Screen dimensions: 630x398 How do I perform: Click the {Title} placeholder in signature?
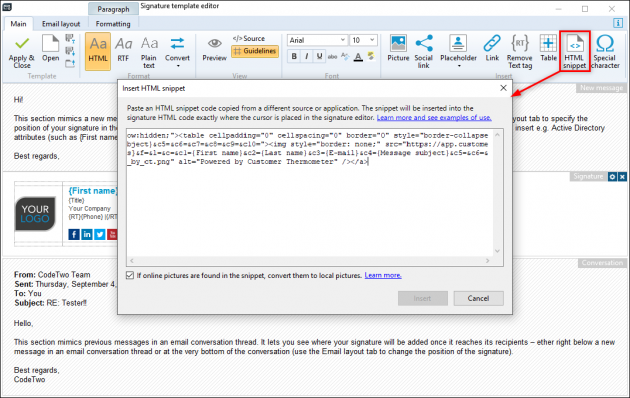76,200
